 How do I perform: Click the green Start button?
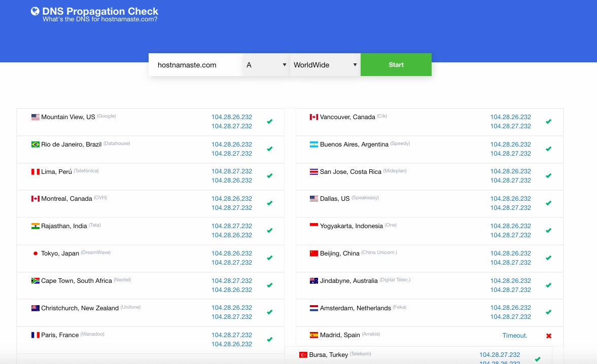(396, 65)
